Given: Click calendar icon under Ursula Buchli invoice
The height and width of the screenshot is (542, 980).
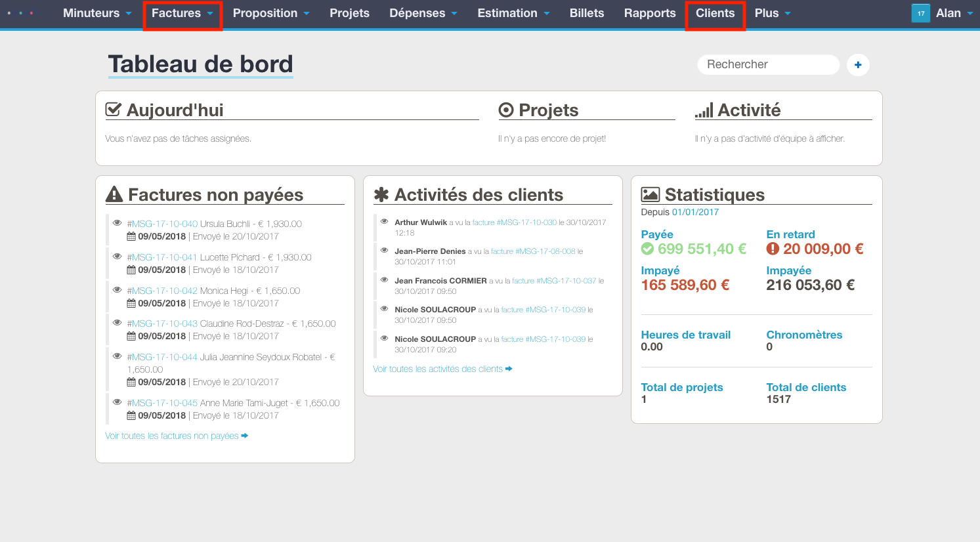Looking at the screenshot, I should [x=131, y=236].
